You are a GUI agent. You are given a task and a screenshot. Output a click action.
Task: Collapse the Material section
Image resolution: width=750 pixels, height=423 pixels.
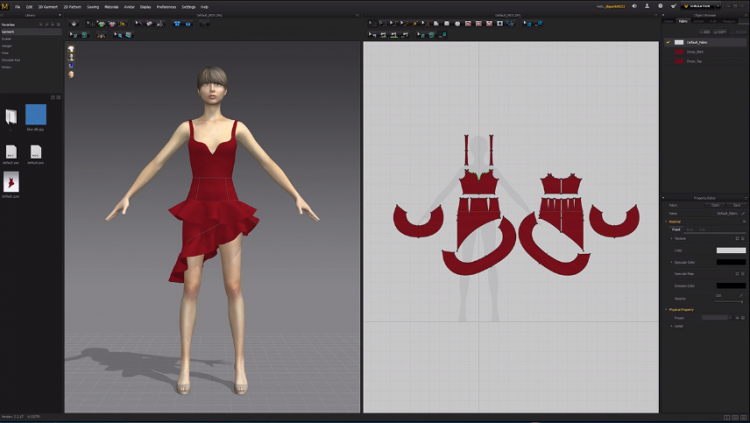(x=667, y=221)
